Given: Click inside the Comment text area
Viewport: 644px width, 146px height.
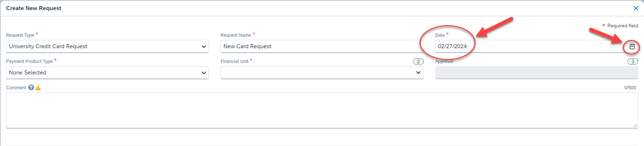Looking at the screenshot, I should (x=322, y=110).
